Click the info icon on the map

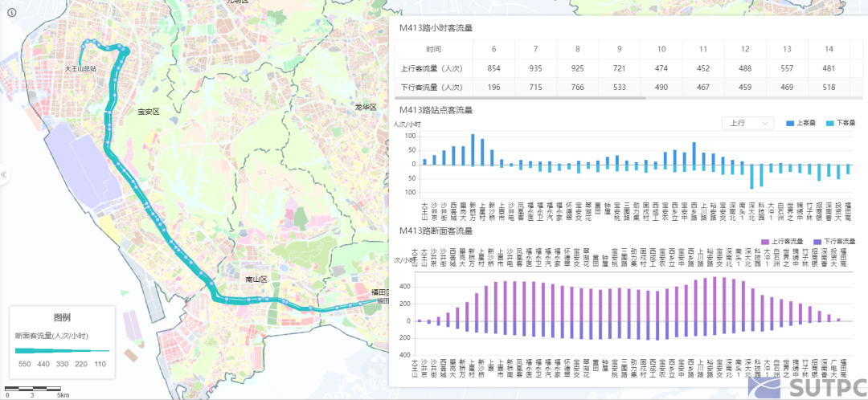coord(12,12)
